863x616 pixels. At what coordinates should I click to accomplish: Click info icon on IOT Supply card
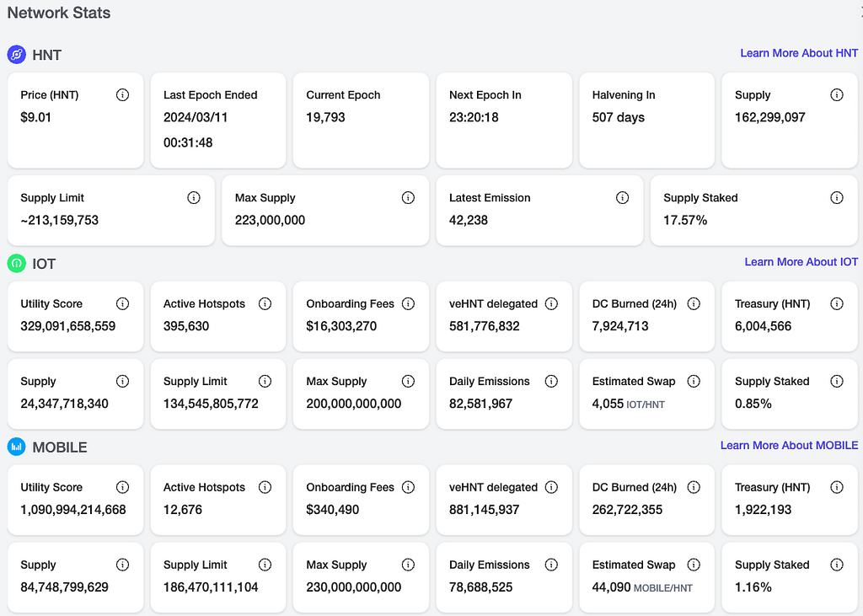[x=122, y=381]
